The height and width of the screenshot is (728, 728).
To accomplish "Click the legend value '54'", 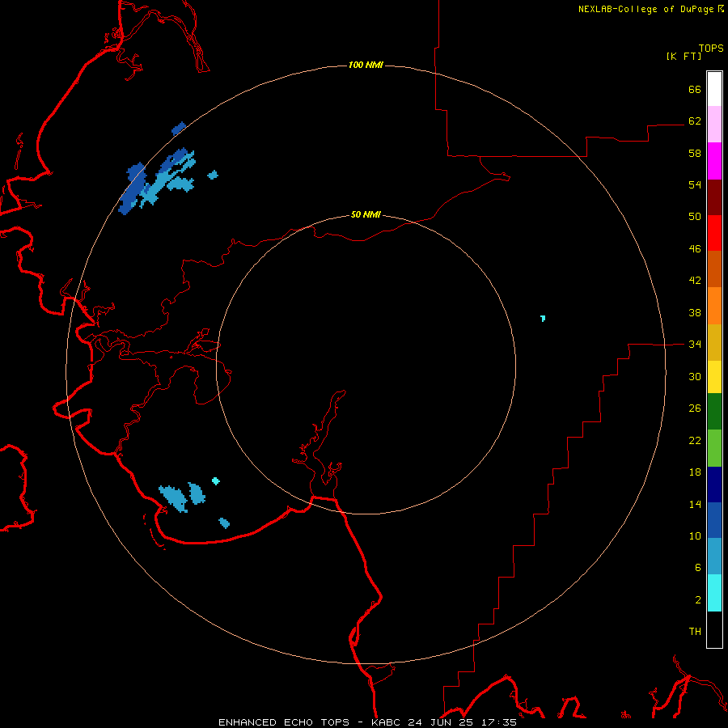I will coord(695,184).
